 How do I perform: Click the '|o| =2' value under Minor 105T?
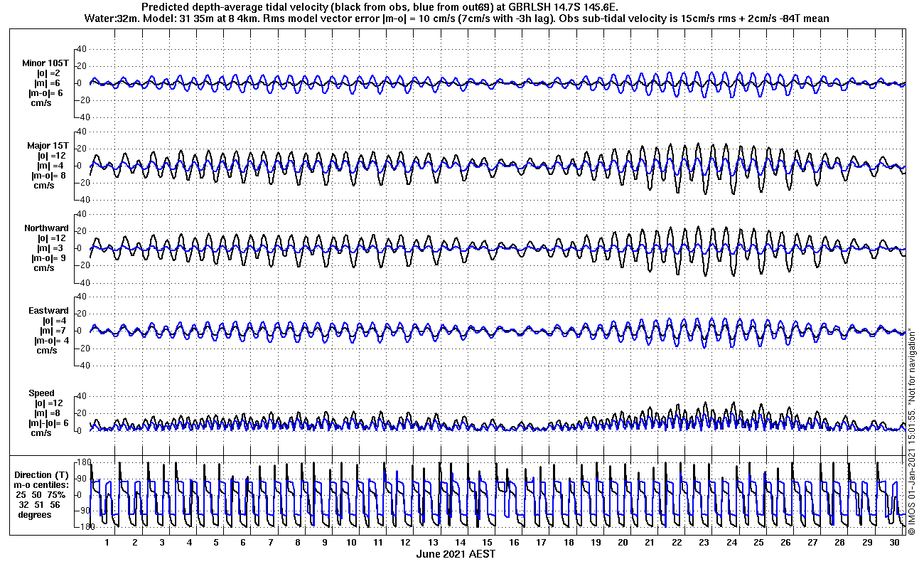coord(50,73)
